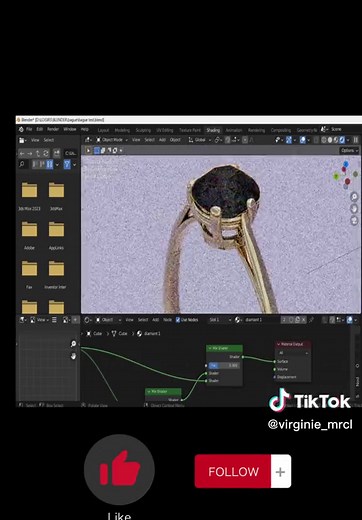Switch to the Layout workspace tab
The image size is (362, 520).
[103, 130]
